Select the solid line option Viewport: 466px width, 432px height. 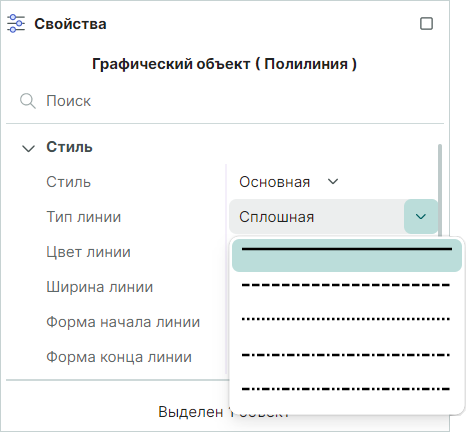[x=347, y=255]
